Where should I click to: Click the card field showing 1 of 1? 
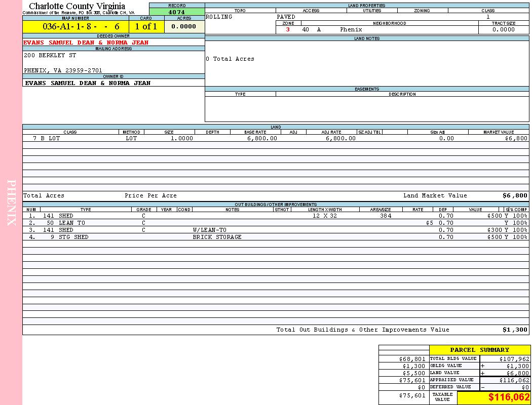[146, 27]
